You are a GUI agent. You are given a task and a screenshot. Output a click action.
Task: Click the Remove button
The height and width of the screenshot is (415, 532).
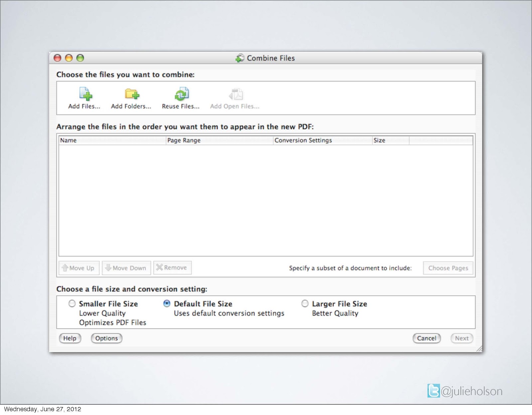(x=172, y=268)
